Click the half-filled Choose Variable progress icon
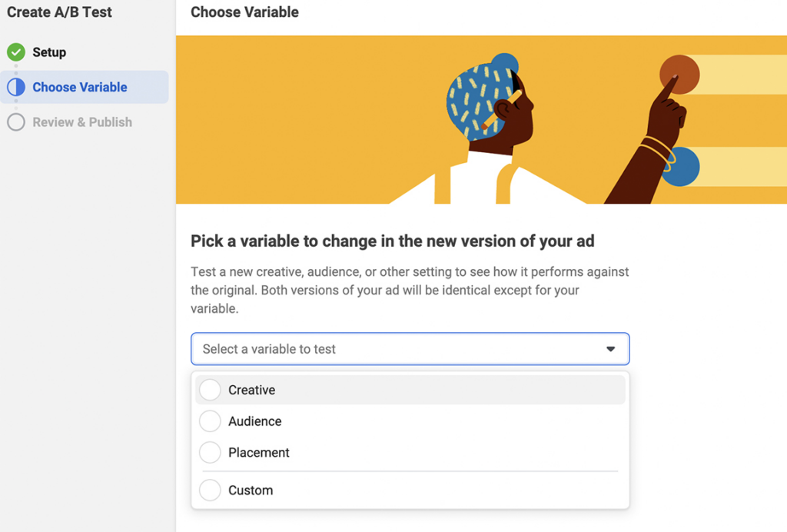This screenshot has width=787, height=532. coord(17,87)
